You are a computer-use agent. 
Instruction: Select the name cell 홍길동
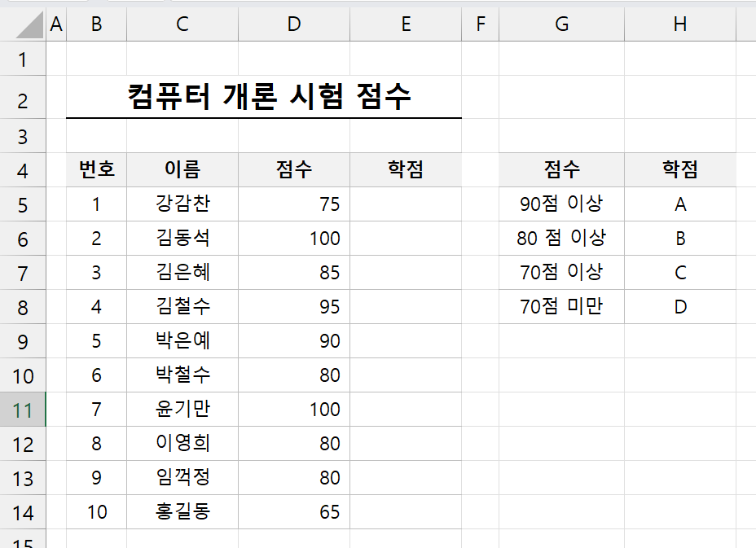pyautogui.click(x=182, y=512)
